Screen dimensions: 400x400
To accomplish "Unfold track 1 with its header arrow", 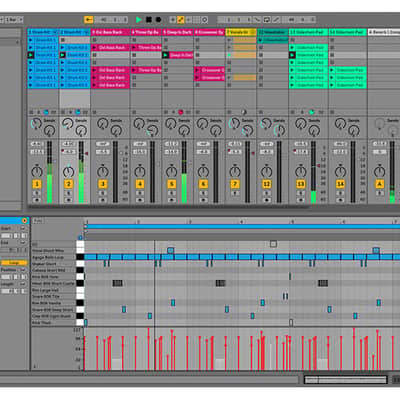I will pyautogui.click(x=55, y=32).
